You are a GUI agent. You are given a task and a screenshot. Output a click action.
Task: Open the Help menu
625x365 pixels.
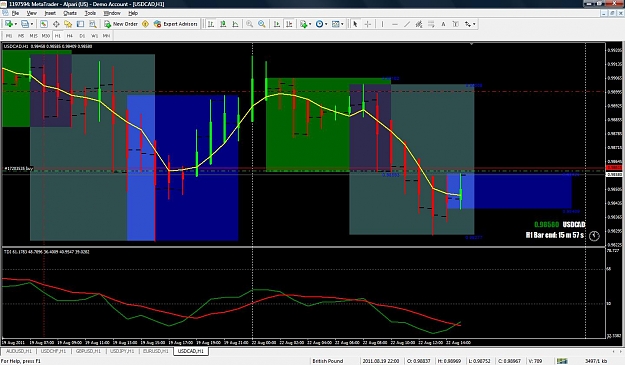click(133, 13)
